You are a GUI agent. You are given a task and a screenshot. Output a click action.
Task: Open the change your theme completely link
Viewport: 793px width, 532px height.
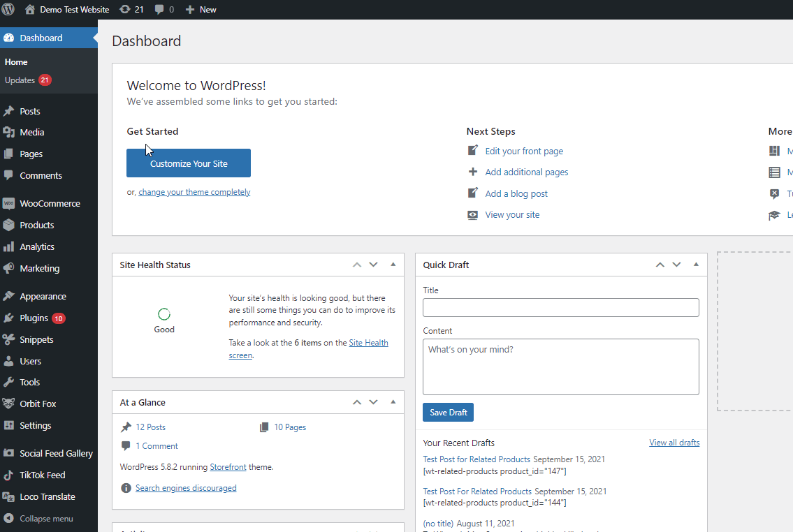coord(194,191)
